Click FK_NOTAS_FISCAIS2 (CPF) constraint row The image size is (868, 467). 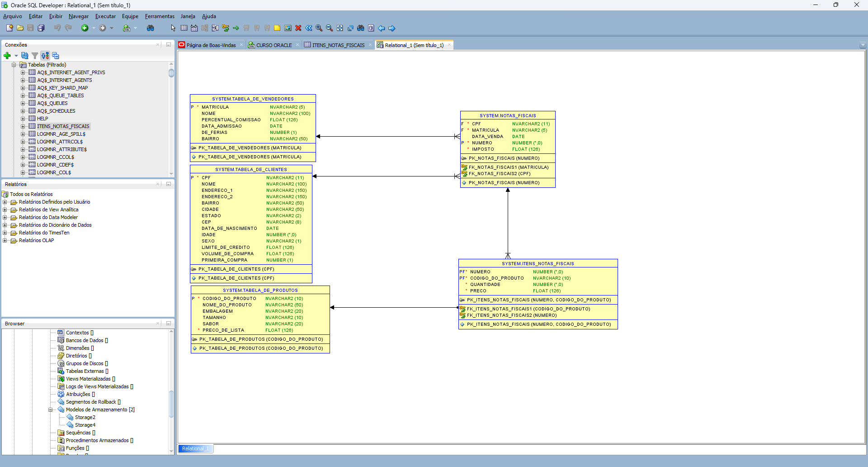(x=499, y=174)
